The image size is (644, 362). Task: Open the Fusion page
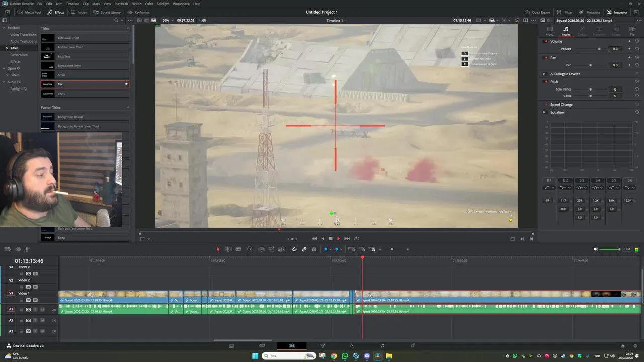[x=322, y=346]
